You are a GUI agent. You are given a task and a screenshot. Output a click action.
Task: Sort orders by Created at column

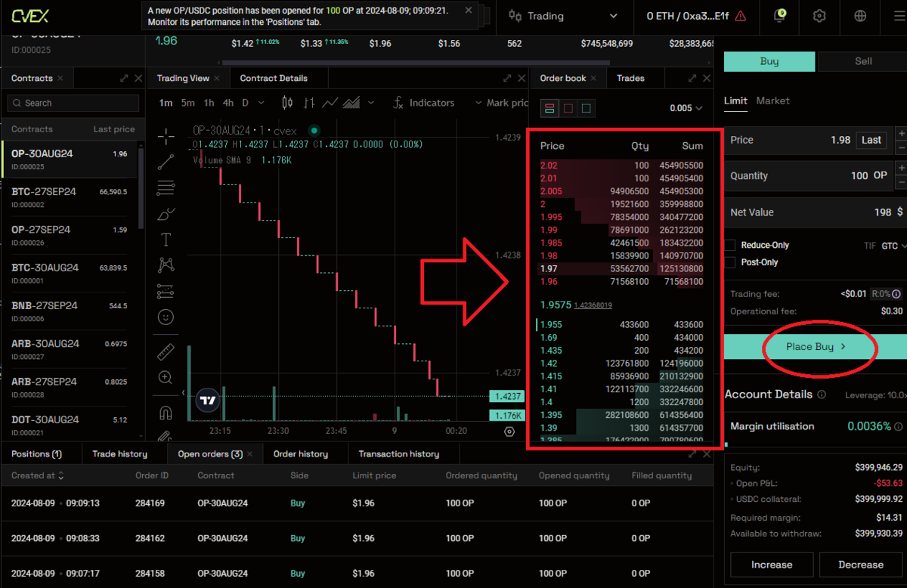click(37, 475)
